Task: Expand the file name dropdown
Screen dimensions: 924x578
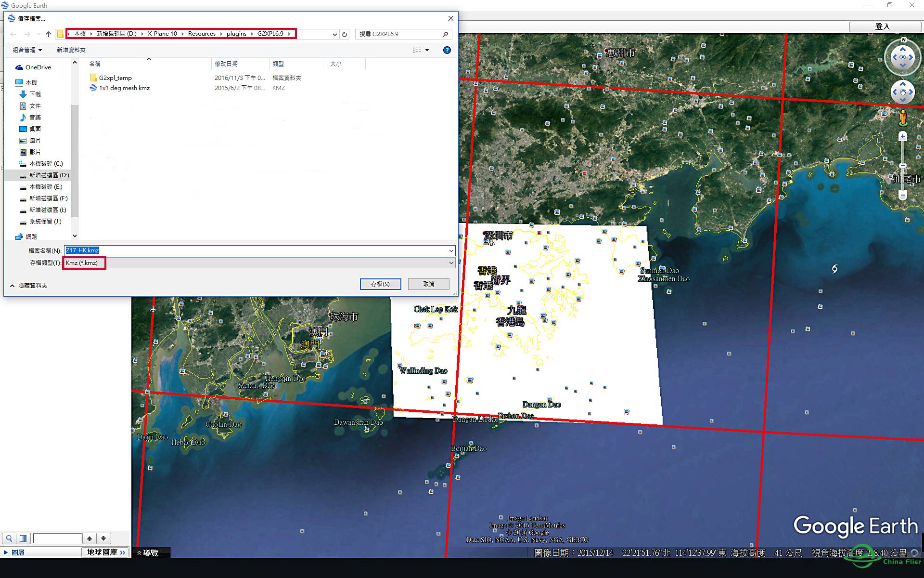Action: click(x=451, y=250)
